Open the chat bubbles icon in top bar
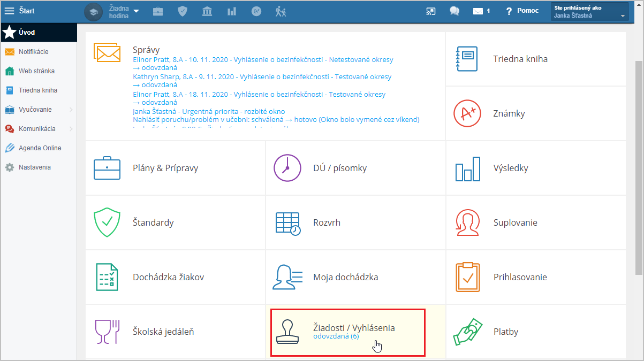Viewport: 644px width, 361px height. pos(454,11)
